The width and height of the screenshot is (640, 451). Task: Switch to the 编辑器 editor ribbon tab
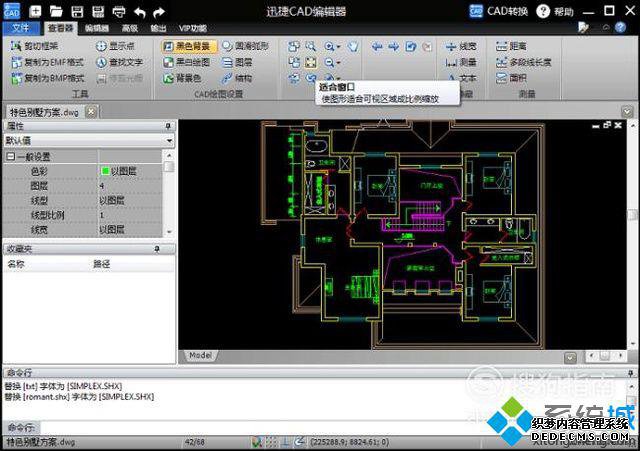[97, 28]
